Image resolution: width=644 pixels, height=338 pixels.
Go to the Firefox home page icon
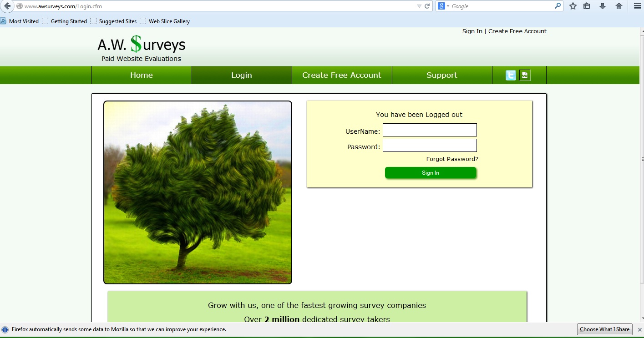click(619, 6)
